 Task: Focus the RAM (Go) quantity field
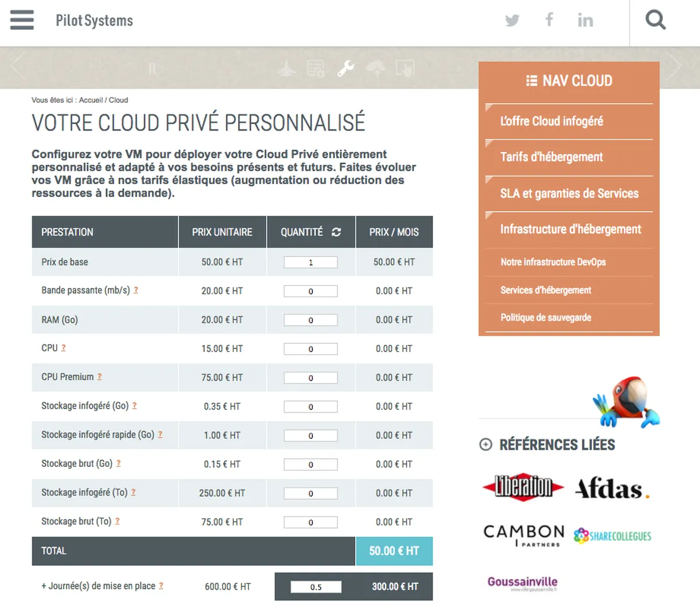[310, 320]
